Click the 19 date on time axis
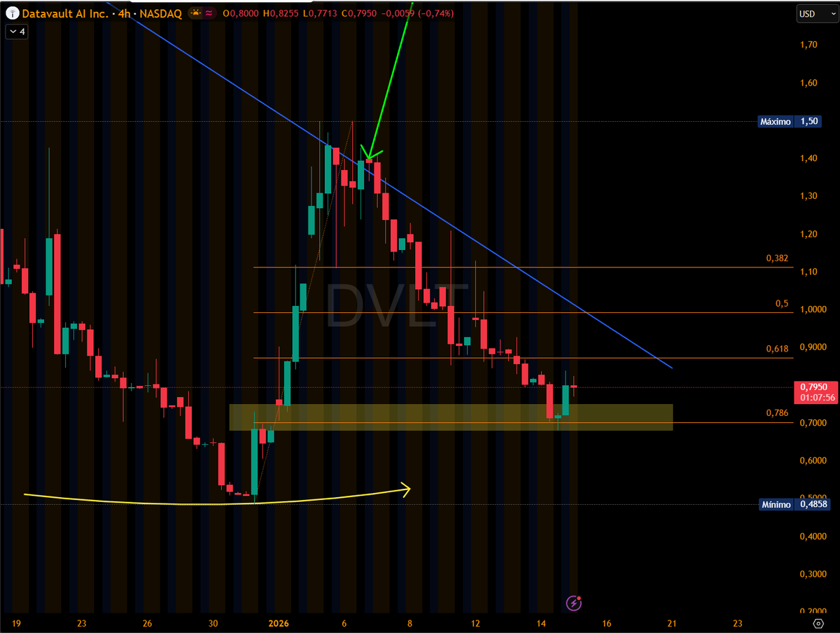 click(x=16, y=623)
